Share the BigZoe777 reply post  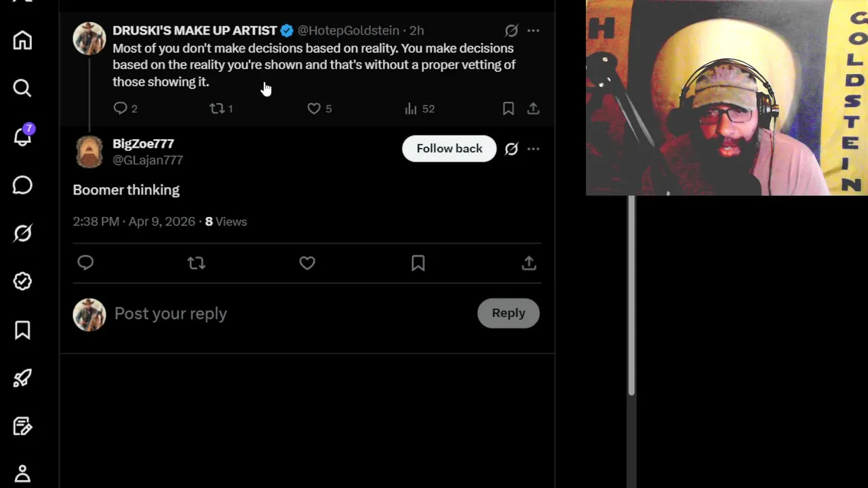tap(529, 263)
